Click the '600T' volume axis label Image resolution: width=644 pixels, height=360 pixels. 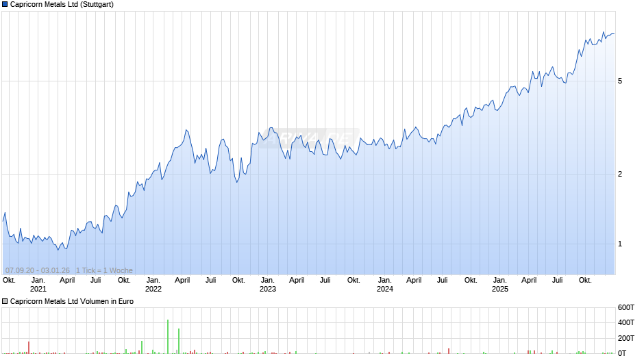pos(626,307)
